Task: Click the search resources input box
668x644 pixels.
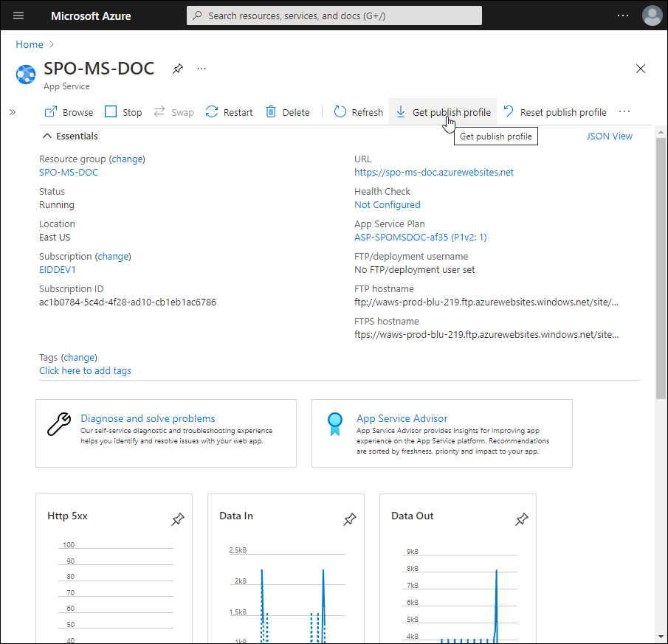Action: (x=334, y=15)
